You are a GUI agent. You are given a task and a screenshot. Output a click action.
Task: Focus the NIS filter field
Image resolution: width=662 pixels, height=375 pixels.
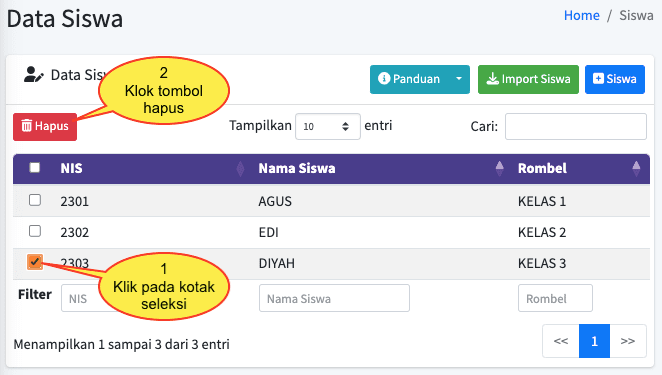pyautogui.click(x=81, y=298)
